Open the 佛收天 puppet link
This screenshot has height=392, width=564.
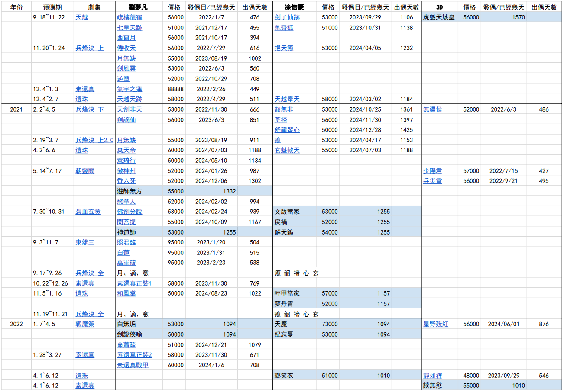click(126, 48)
